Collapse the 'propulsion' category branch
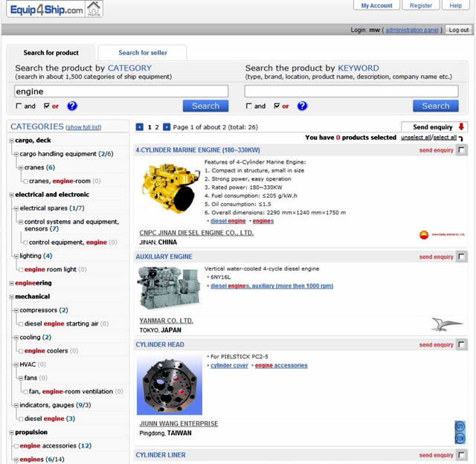This screenshot has width=476, height=464. [x=11, y=432]
